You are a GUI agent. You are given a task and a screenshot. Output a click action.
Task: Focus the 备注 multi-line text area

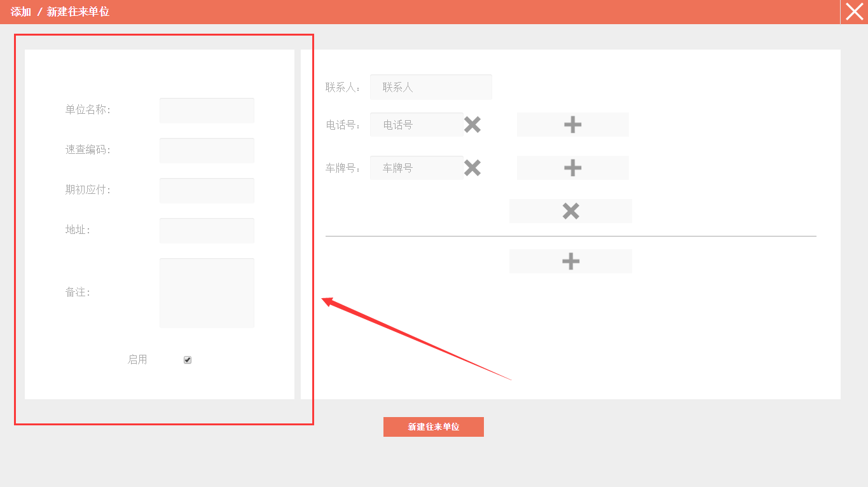pyautogui.click(x=207, y=293)
